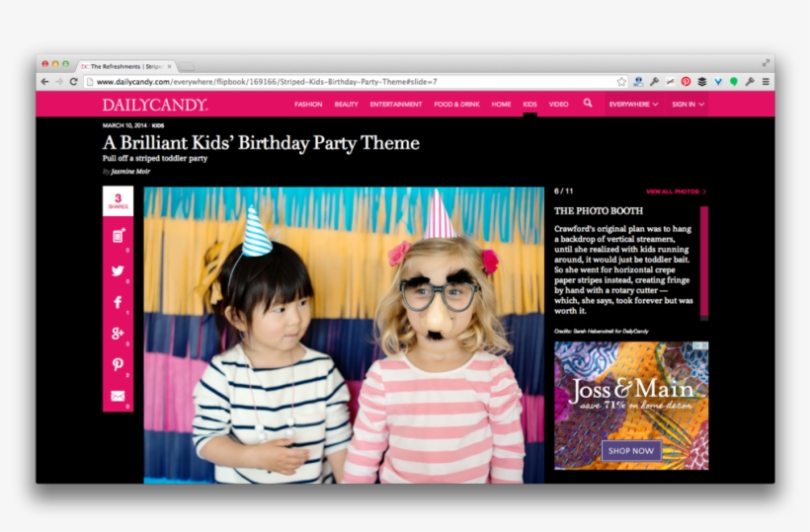Open the Video section
The height and width of the screenshot is (532, 810).
pos(558,105)
